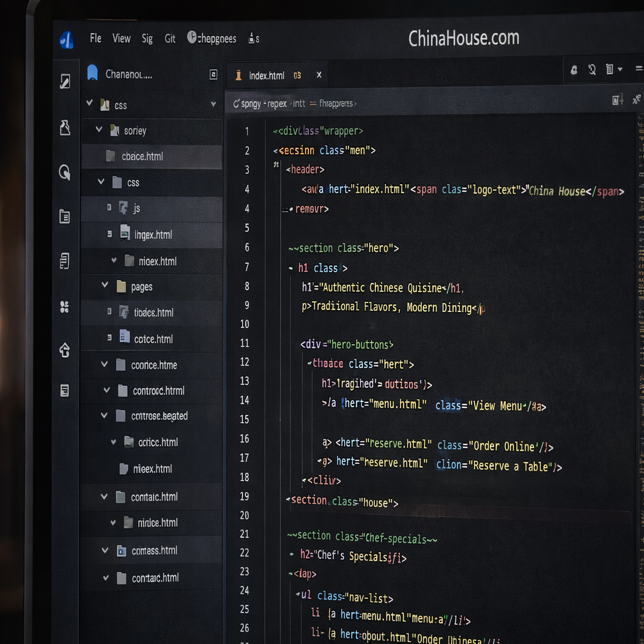Open the four-squares extensions icon in the sidebar
Viewport: 644px width, 644px height.
[64, 307]
